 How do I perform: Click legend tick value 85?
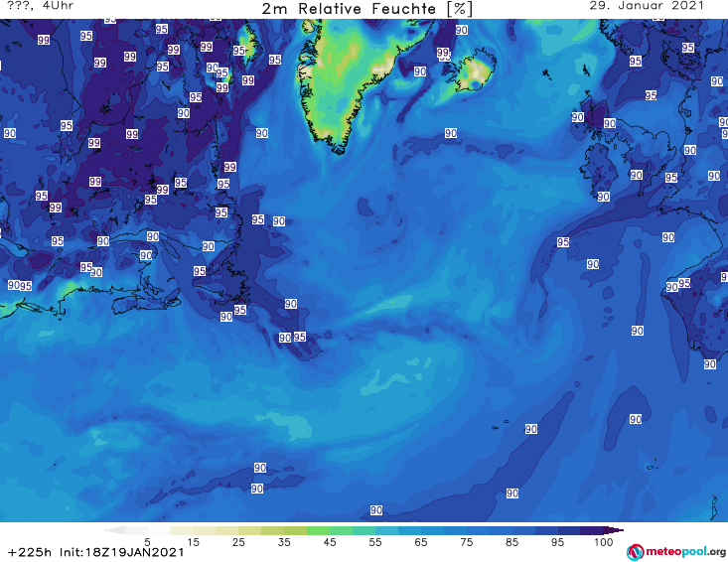(x=512, y=542)
